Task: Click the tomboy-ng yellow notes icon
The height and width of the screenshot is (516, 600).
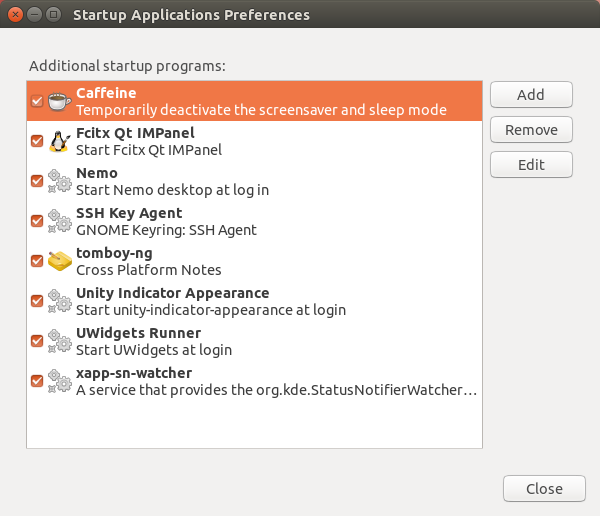Action: (x=59, y=261)
